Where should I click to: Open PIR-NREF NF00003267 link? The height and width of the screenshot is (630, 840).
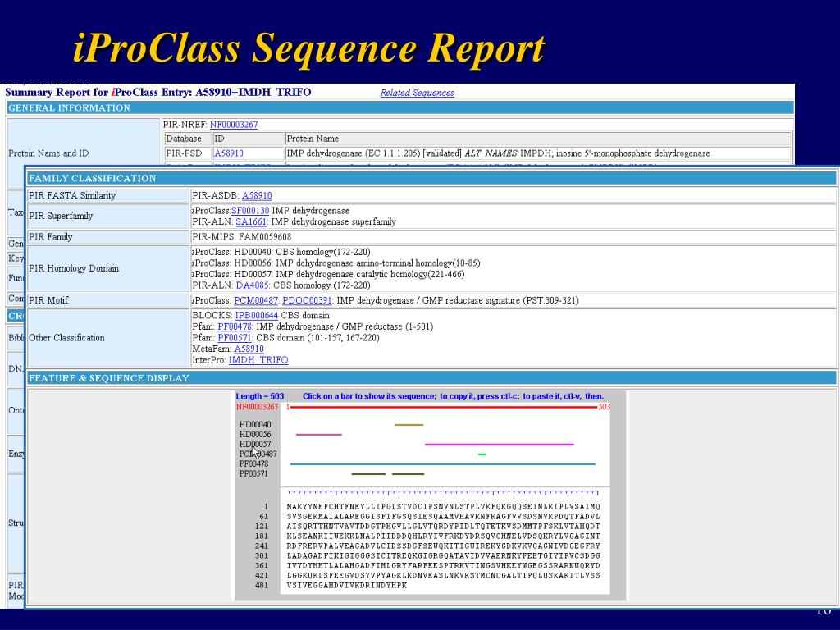click(234, 125)
